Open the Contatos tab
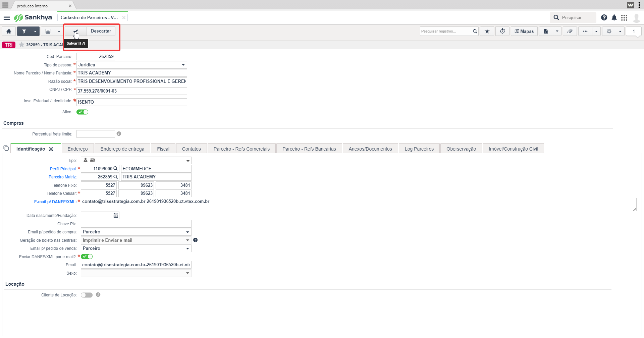Image resolution: width=644 pixels, height=338 pixels. (x=192, y=149)
